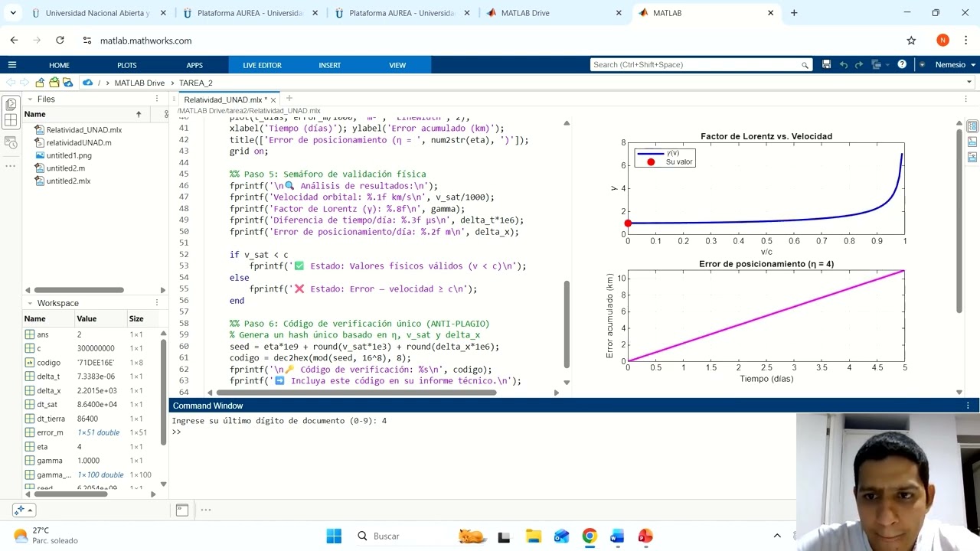980x551 pixels.
Task: Open the Files panel options menu
Action: (157, 99)
